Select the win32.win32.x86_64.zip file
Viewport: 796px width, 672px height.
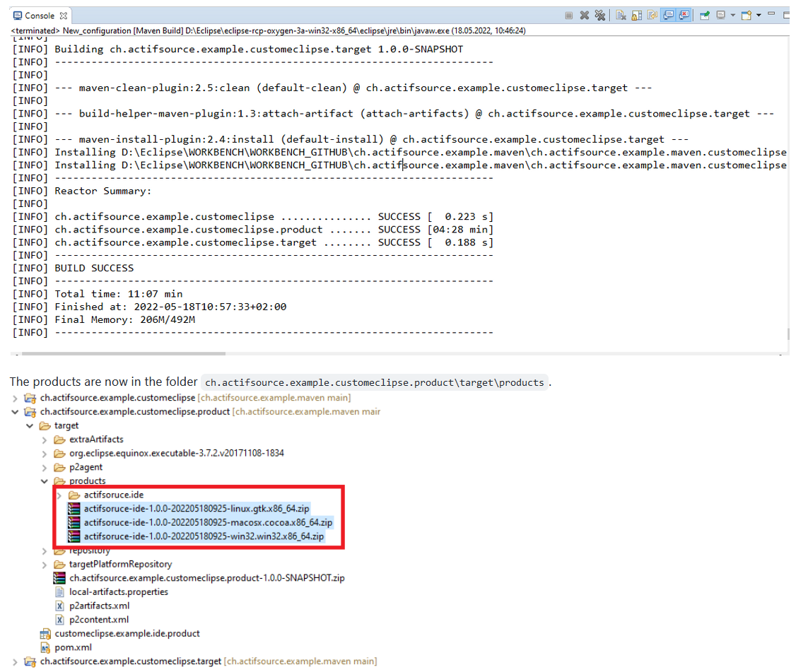204,536
